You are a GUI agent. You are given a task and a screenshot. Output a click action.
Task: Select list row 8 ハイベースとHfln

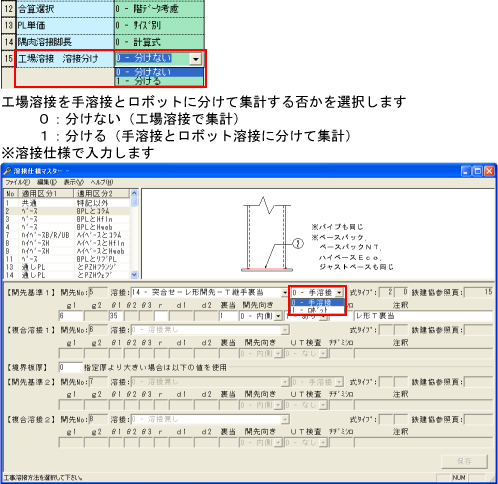(67, 243)
